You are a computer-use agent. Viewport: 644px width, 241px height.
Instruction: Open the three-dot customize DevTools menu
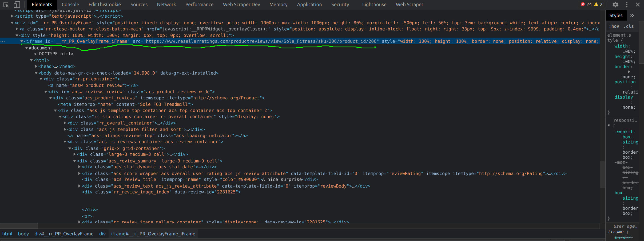click(x=627, y=5)
